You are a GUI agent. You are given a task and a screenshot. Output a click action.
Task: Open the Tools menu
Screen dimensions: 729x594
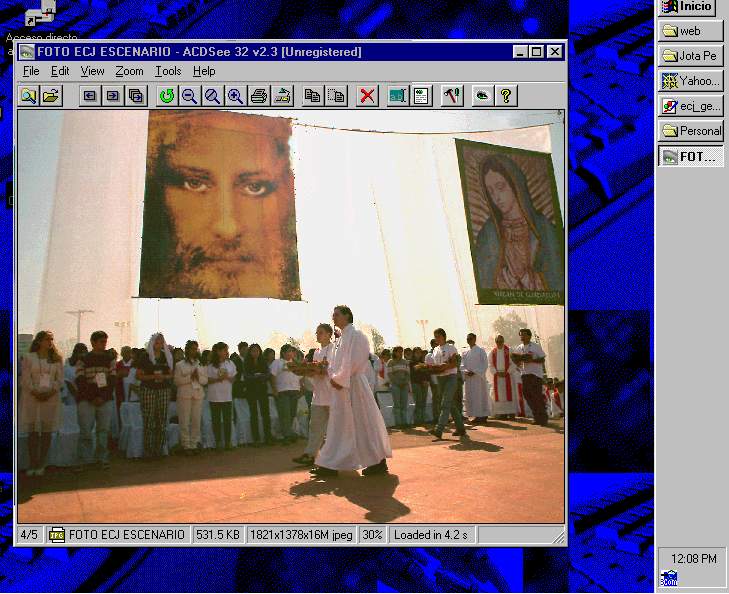[168, 71]
